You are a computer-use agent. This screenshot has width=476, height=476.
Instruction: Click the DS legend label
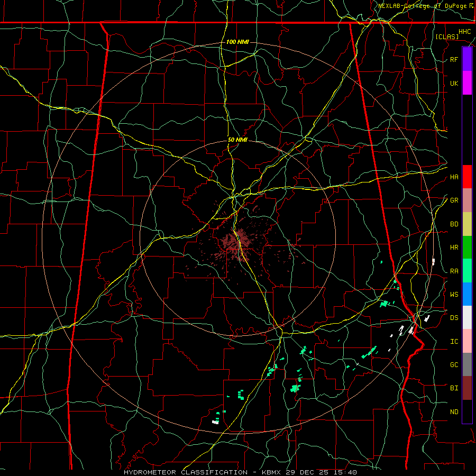click(x=454, y=317)
